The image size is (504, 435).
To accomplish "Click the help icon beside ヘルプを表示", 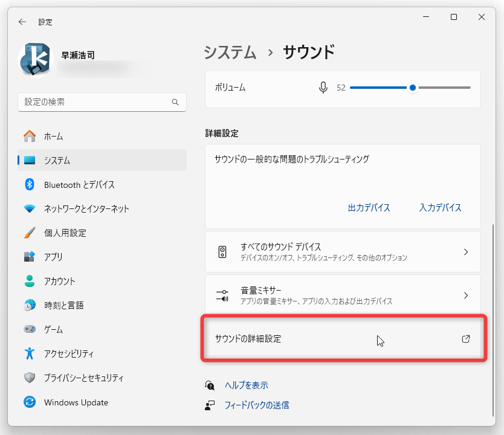I will point(210,385).
